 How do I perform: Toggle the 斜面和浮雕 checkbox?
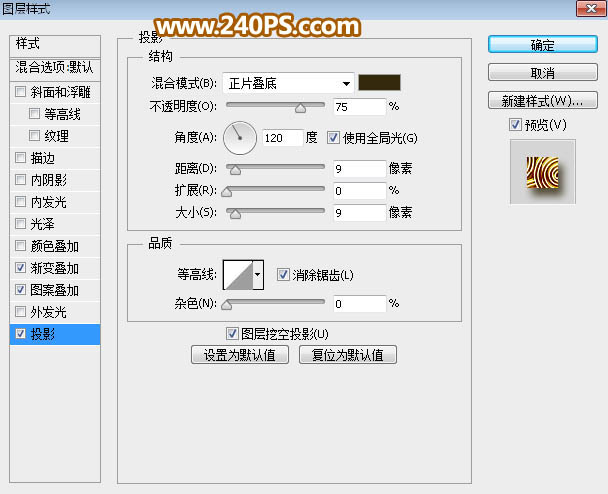20,92
